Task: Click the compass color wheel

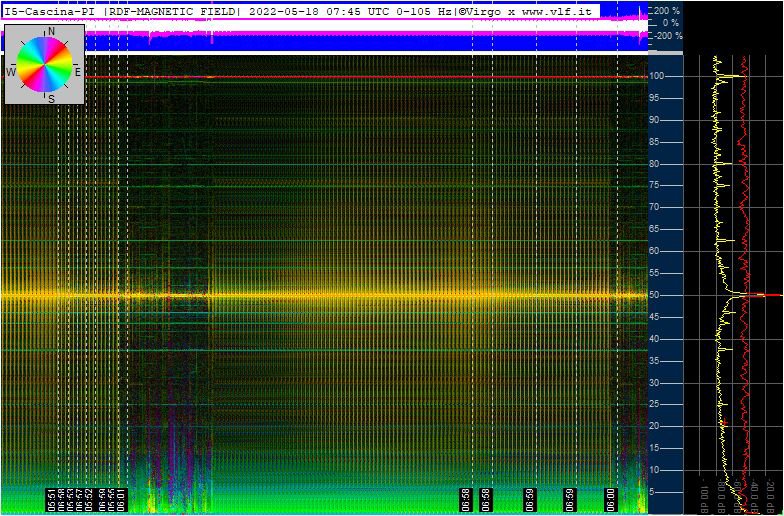Action: pos(45,62)
